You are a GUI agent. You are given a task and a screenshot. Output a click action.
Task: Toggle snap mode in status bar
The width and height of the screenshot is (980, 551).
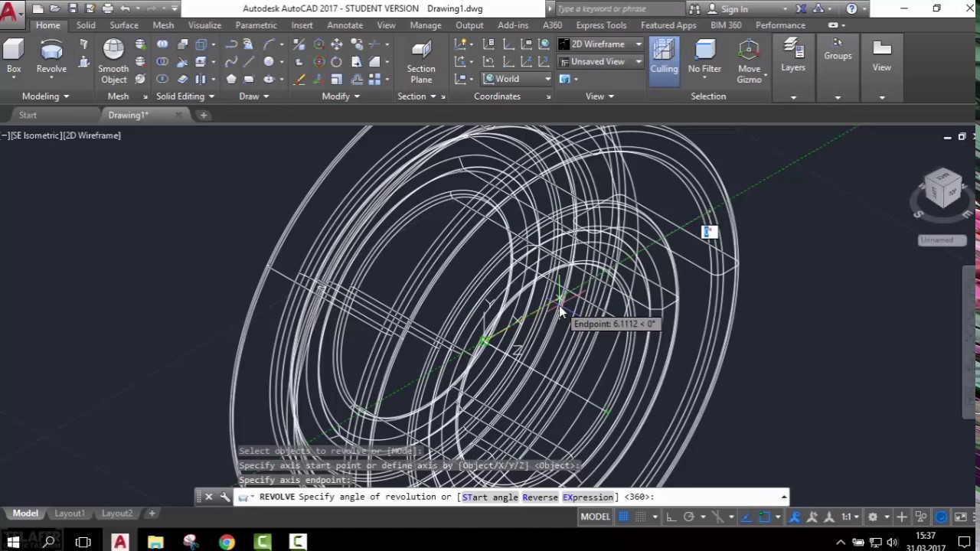coord(640,517)
